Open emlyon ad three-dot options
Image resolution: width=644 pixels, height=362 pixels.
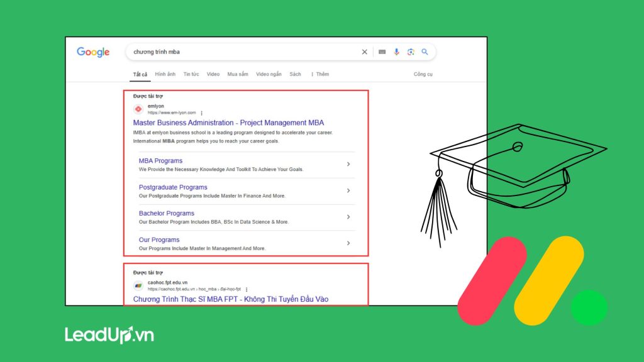click(202, 113)
